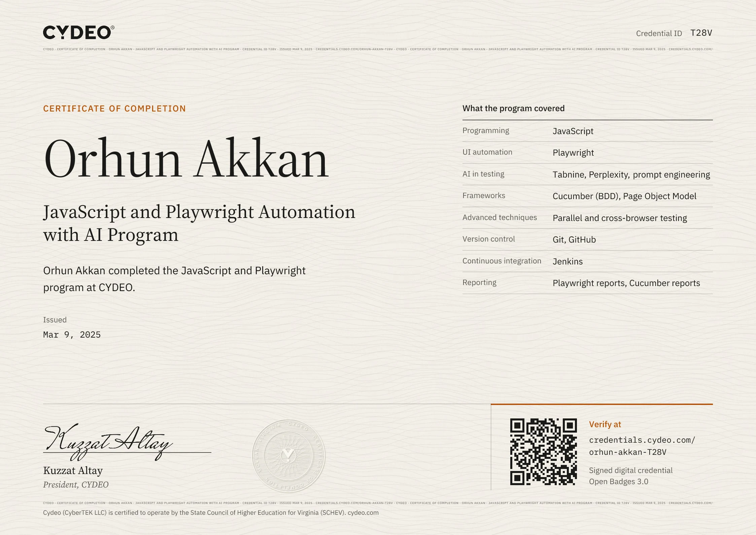
Task: Click the Open Badges 3.0 text
Action: click(x=619, y=481)
